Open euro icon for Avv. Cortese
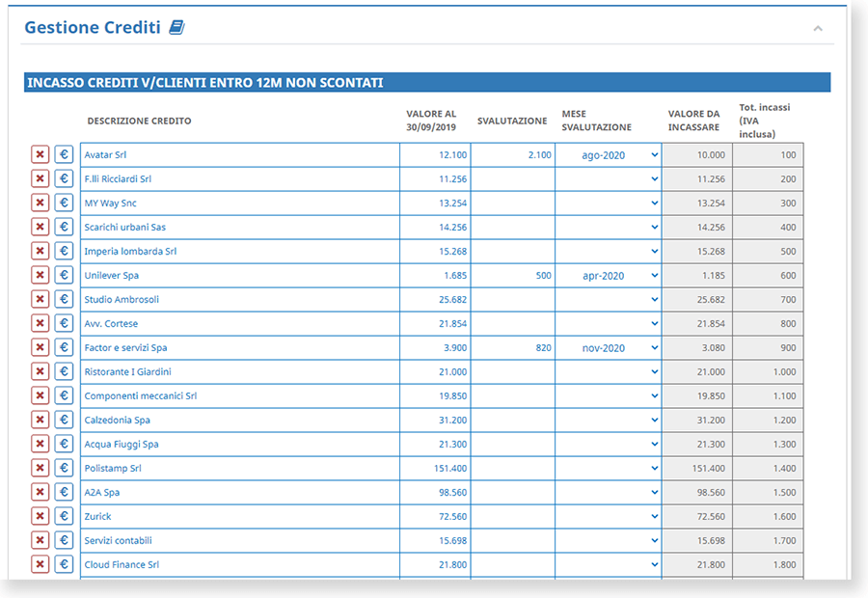 [x=64, y=323]
